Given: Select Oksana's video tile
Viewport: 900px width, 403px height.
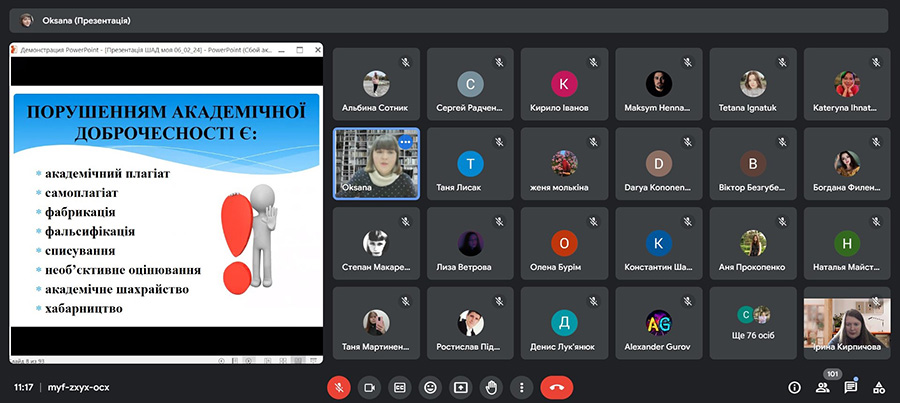Looking at the screenshot, I should [x=375, y=165].
